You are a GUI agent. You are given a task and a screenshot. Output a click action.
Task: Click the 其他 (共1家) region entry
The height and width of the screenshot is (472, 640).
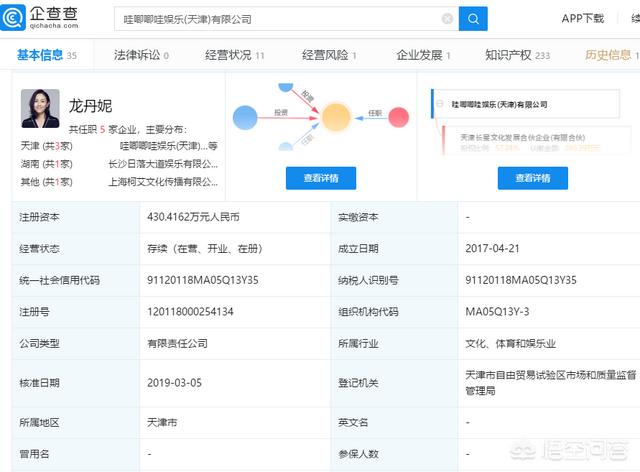coord(47,182)
